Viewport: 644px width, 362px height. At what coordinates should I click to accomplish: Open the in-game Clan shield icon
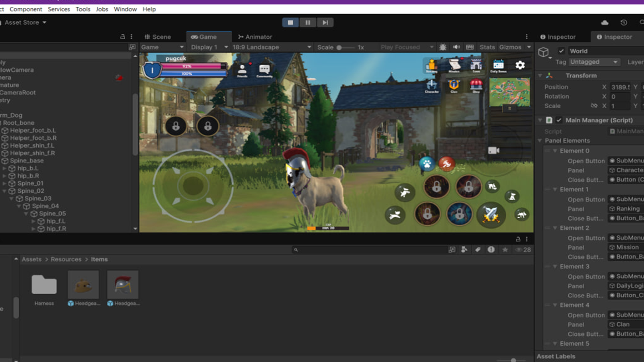click(454, 86)
